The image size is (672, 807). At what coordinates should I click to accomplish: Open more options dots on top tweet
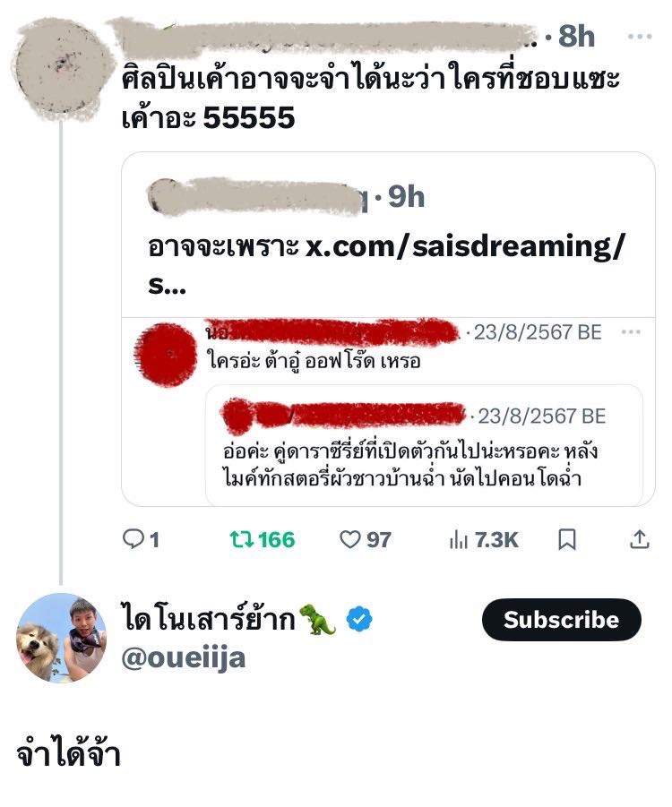click(x=640, y=37)
